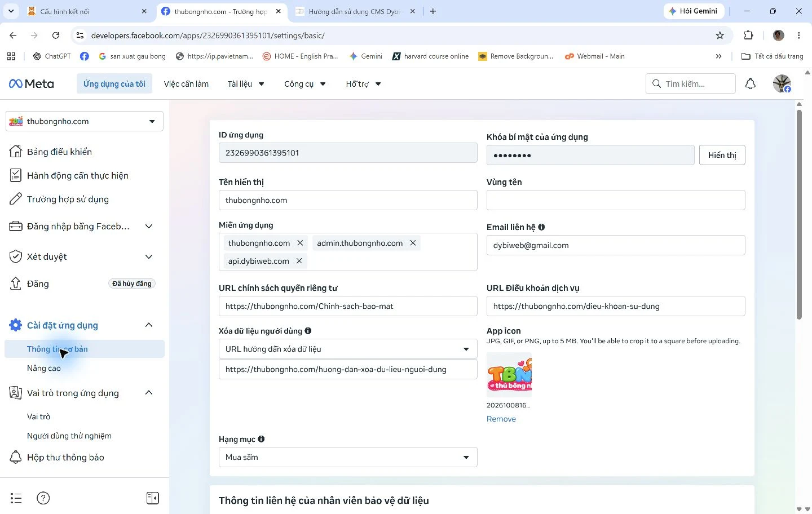
Task: Open Tài liệu menu
Action: click(x=246, y=84)
